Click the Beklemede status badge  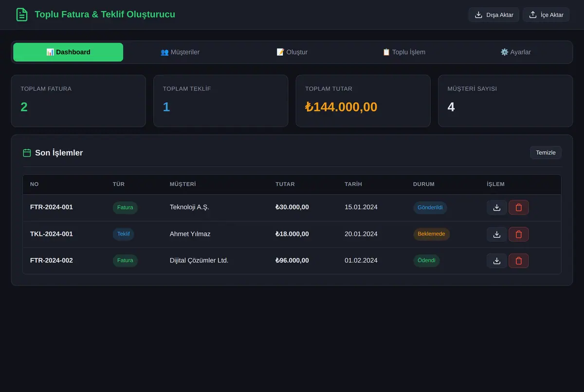point(432,234)
